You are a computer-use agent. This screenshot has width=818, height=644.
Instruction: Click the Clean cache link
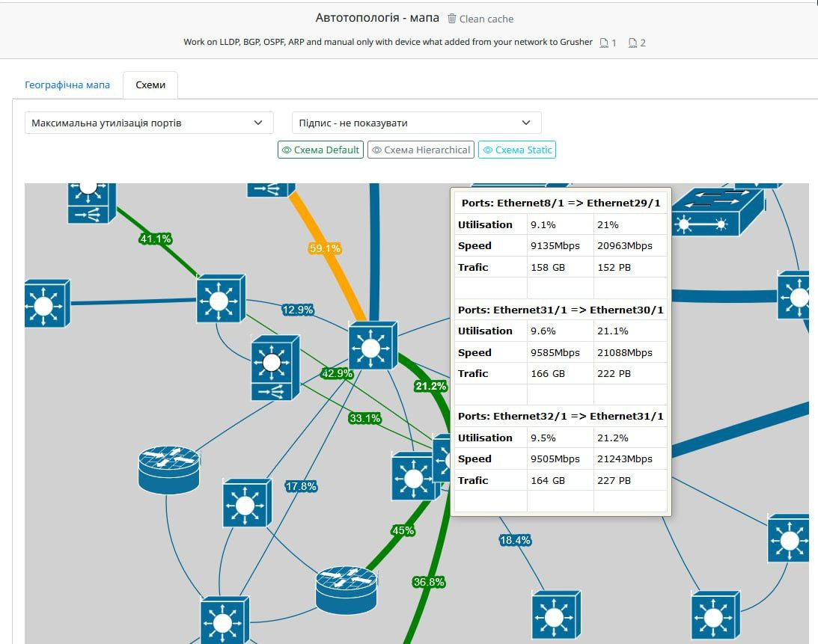[x=486, y=19]
